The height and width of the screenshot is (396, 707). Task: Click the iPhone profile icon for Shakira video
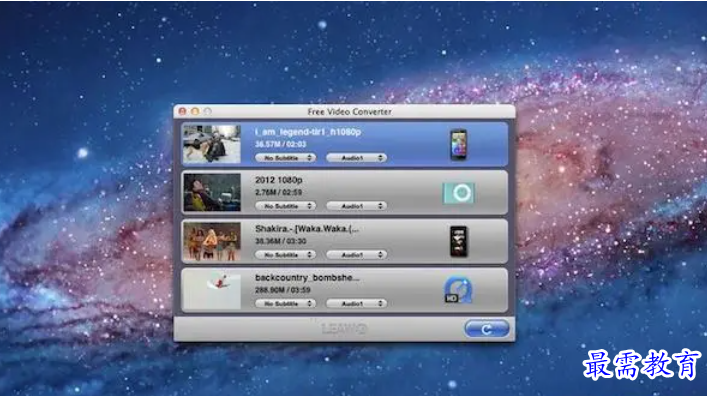point(459,242)
